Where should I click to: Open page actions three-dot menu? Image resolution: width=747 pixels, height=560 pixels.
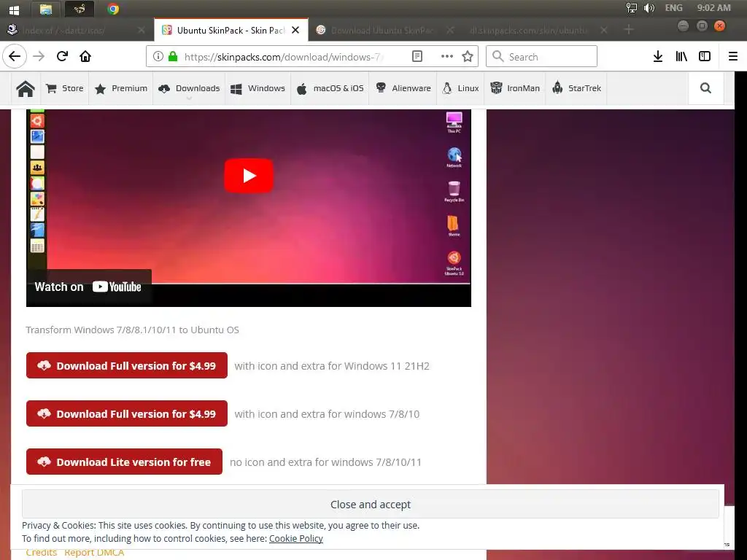coord(447,56)
